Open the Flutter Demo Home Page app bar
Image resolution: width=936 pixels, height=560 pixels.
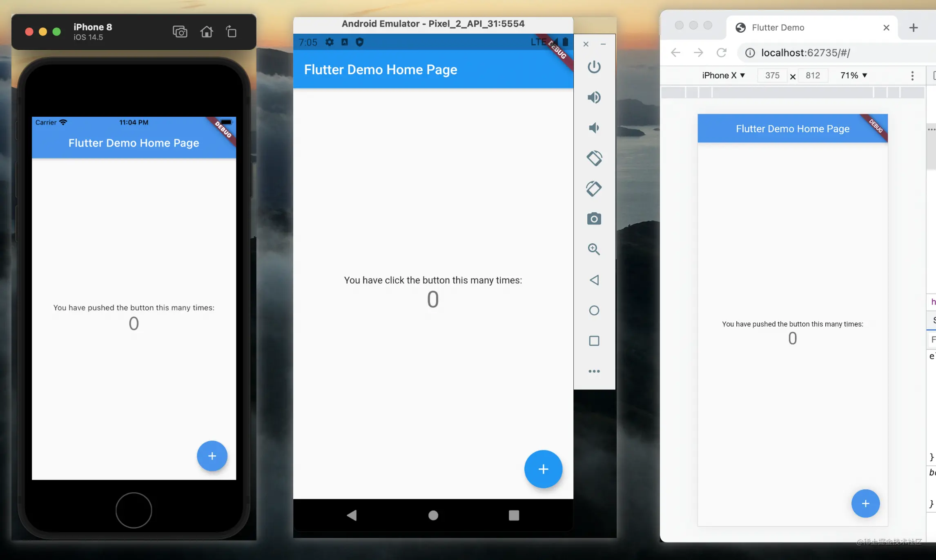133,143
